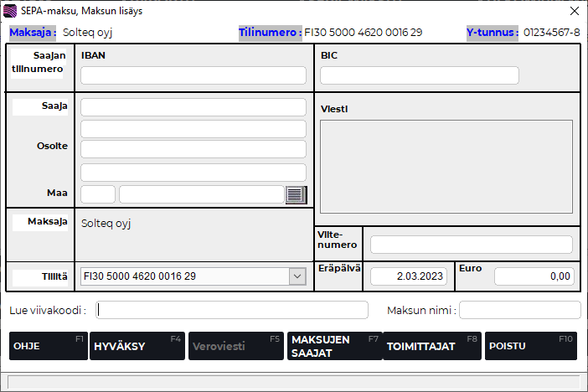Image resolution: width=588 pixels, height=392 pixels.
Task: Open the country list icon beside Maa
Action: point(296,194)
